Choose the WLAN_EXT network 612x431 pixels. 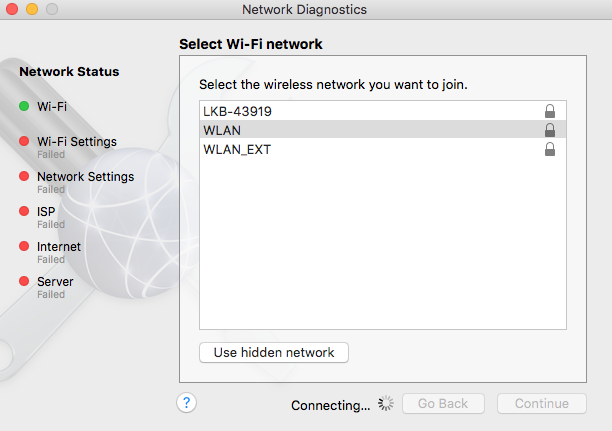coord(237,149)
